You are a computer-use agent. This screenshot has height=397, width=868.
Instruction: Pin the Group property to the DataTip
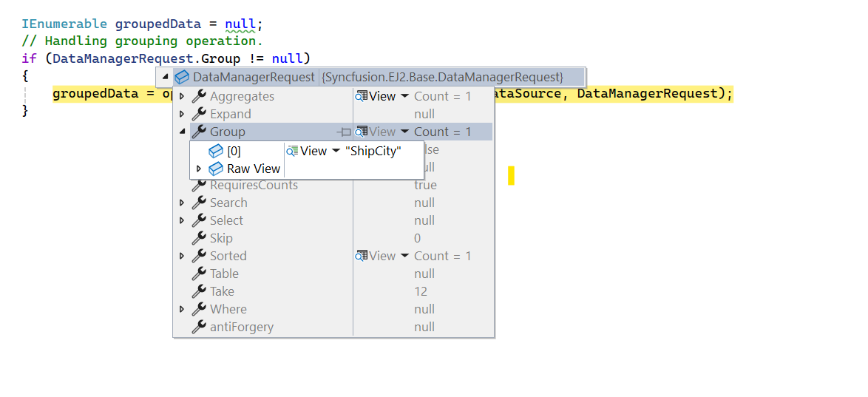tap(344, 132)
